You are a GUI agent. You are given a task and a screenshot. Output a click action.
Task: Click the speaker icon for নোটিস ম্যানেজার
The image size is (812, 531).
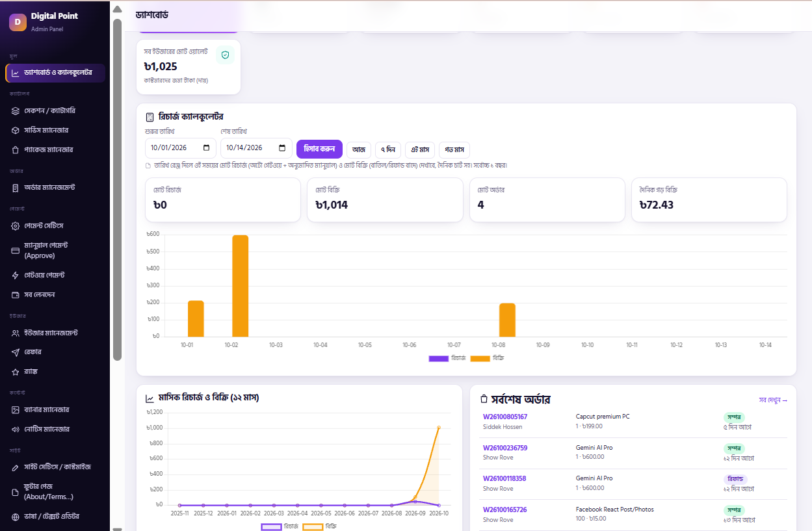(16, 430)
